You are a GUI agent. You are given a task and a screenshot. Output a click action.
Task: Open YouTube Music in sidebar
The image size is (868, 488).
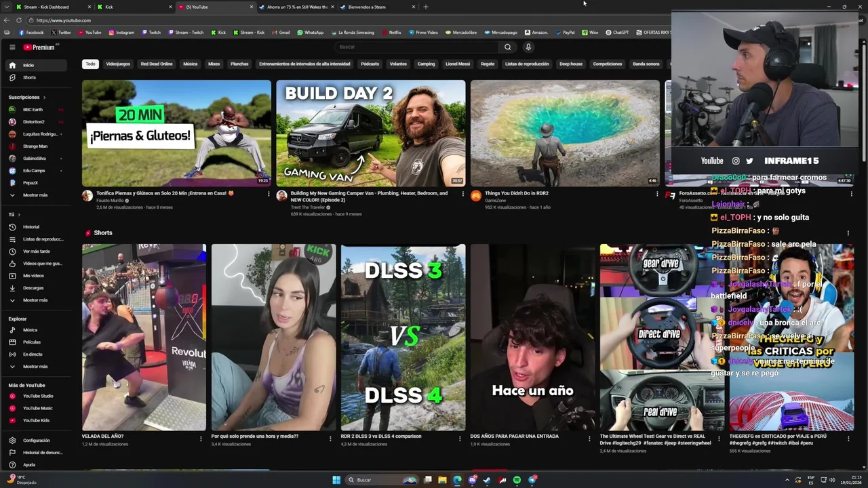click(x=37, y=408)
